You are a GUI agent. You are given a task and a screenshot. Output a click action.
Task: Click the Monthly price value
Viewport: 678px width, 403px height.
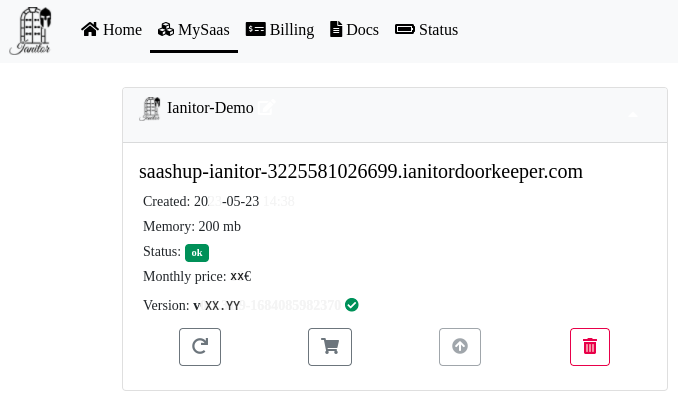[x=240, y=277]
